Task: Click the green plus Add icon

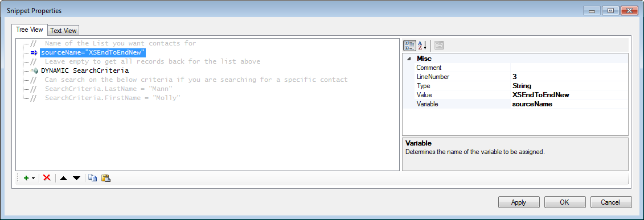Action: 26,178
